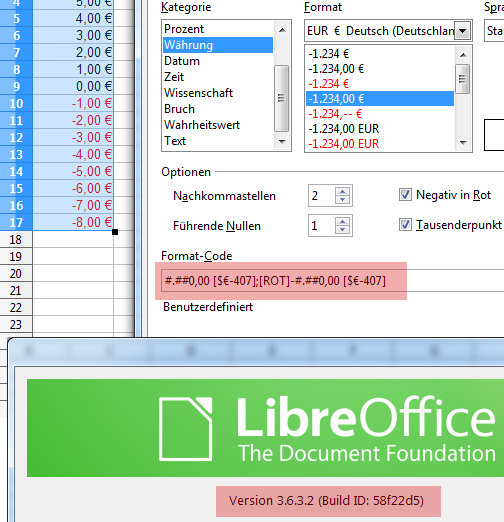
Task: Select row header 20
Action: (16, 274)
